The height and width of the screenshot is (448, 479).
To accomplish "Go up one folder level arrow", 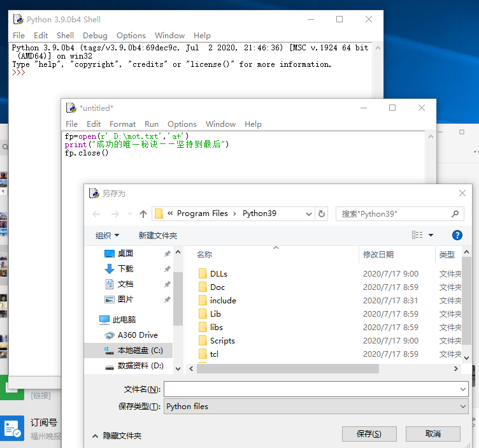I will [143, 214].
